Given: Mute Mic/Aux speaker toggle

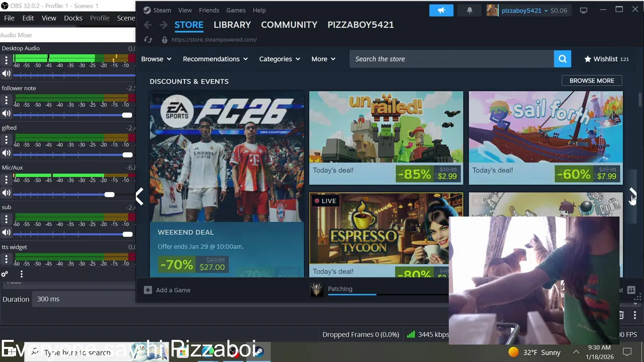Looking at the screenshot, I should [x=6, y=193].
